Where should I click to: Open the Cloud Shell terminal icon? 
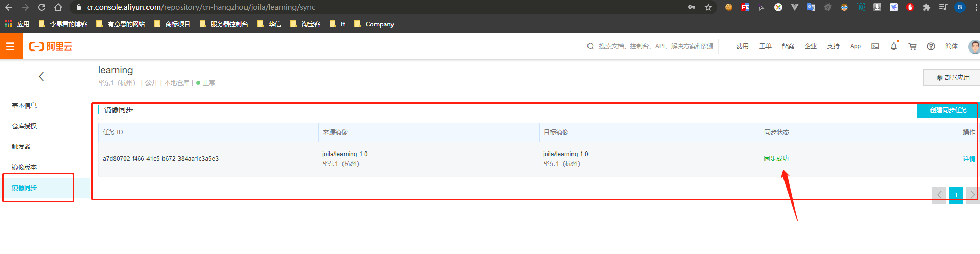pos(875,46)
